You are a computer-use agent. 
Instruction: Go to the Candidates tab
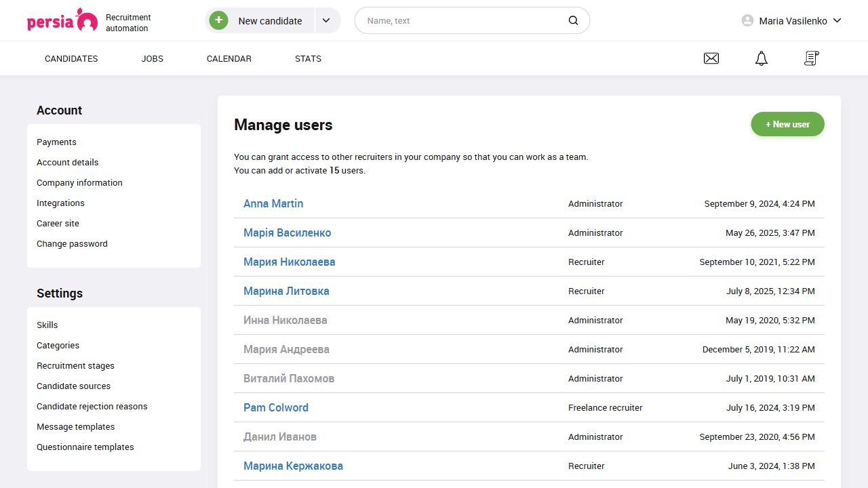click(x=71, y=59)
